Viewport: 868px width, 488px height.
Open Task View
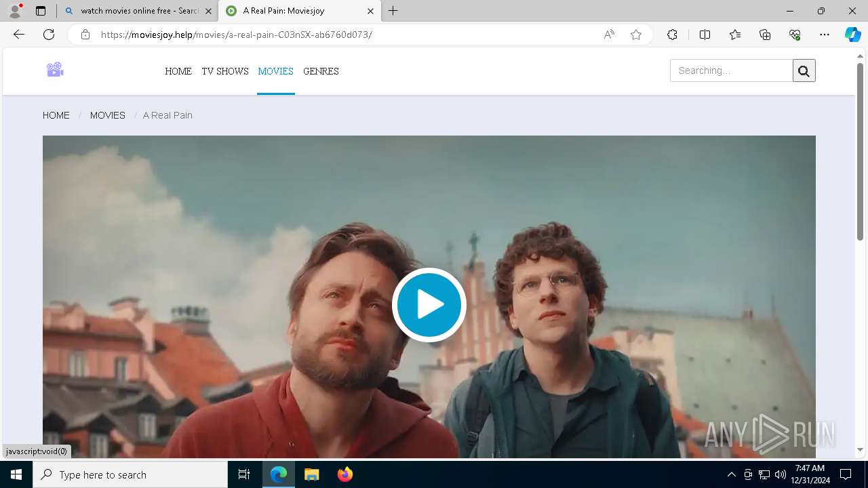[x=244, y=474]
